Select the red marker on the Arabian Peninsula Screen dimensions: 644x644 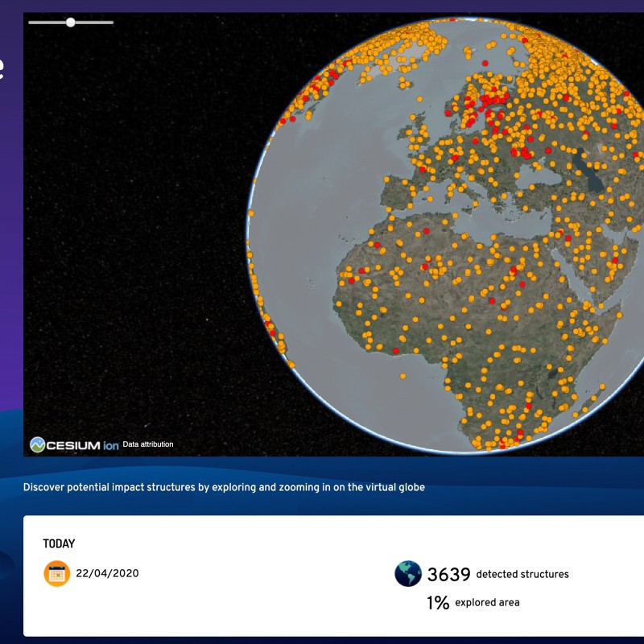click(616, 260)
